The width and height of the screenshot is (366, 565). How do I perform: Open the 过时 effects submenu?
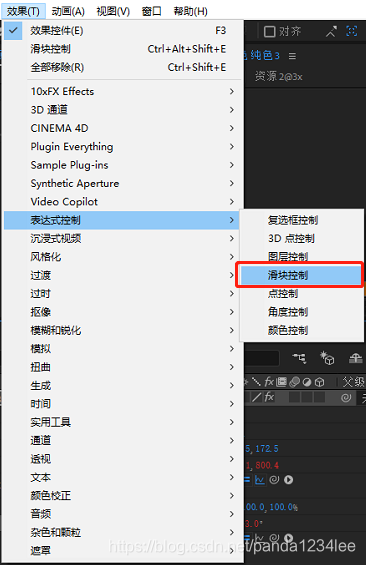(122, 294)
